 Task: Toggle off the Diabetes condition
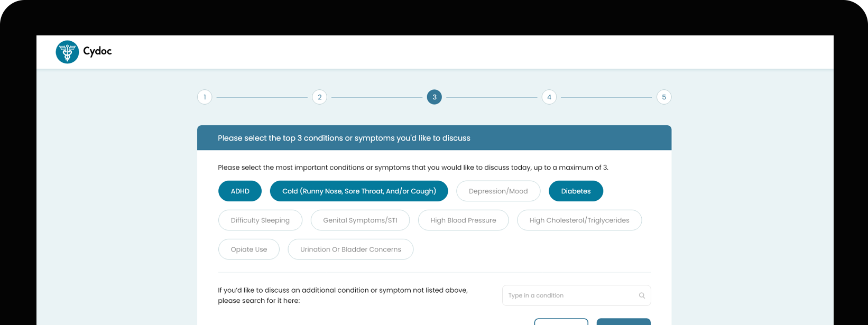point(576,191)
